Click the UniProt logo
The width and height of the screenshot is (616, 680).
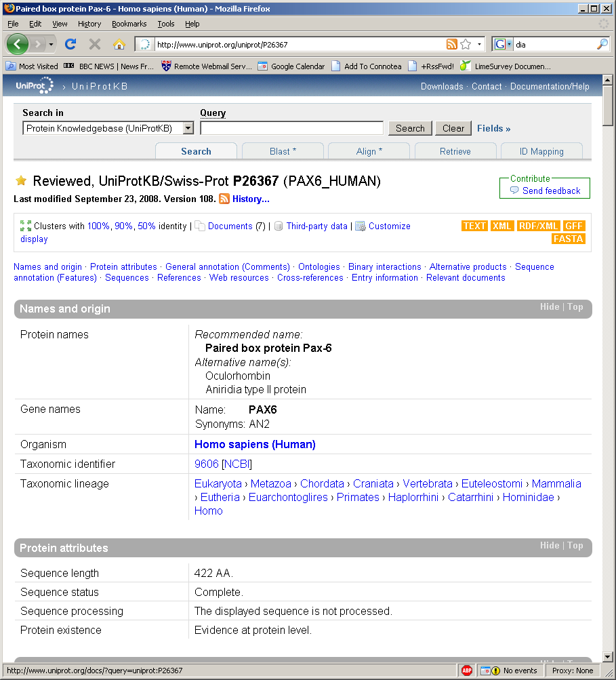pyautogui.click(x=35, y=86)
